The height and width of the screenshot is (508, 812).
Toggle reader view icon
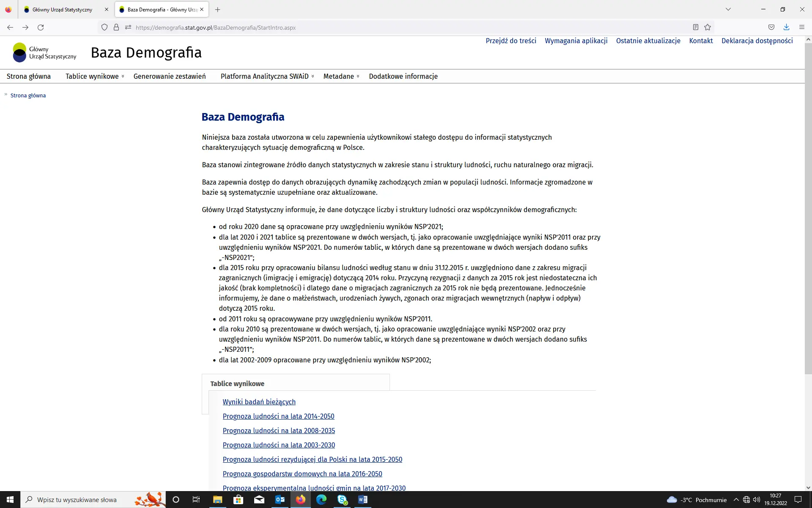pyautogui.click(x=696, y=28)
